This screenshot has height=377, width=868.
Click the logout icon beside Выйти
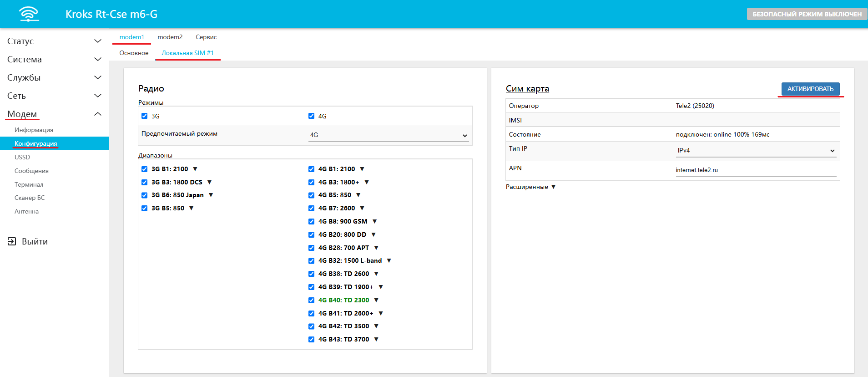click(x=12, y=241)
